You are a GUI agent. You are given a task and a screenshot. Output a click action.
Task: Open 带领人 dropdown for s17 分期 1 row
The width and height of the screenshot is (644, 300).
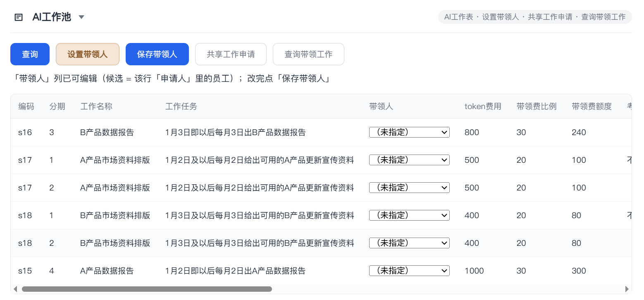tap(409, 160)
